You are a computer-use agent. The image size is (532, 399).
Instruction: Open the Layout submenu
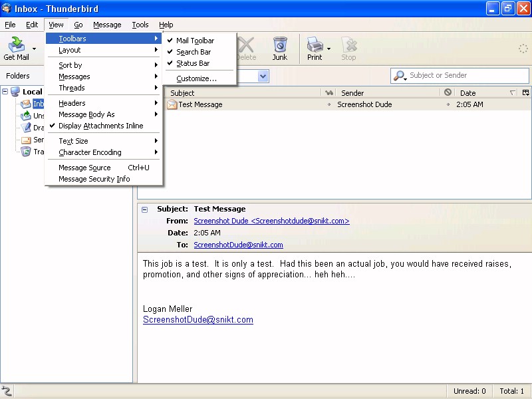pyautogui.click(x=104, y=50)
